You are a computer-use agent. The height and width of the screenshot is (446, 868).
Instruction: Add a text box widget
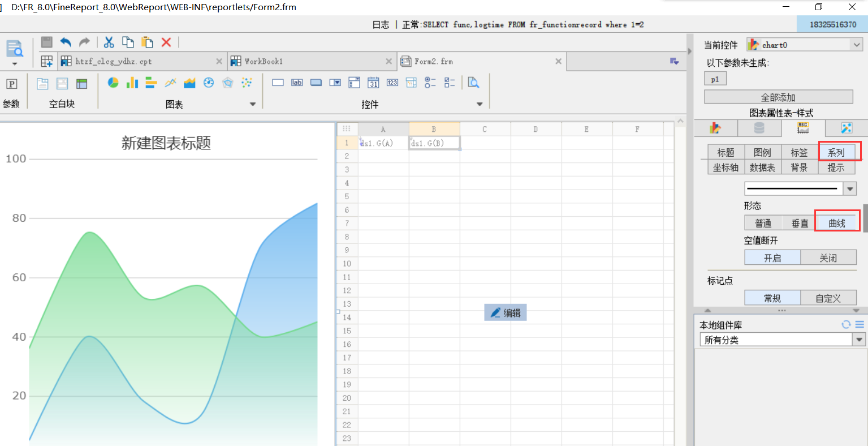pyautogui.click(x=278, y=83)
